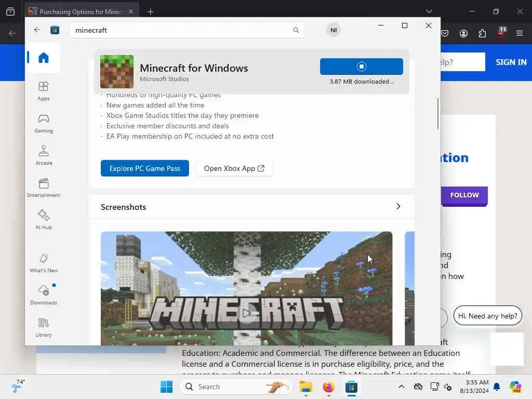Open the notifications bell in the taskbar
The image size is (532, 399).
497,387
